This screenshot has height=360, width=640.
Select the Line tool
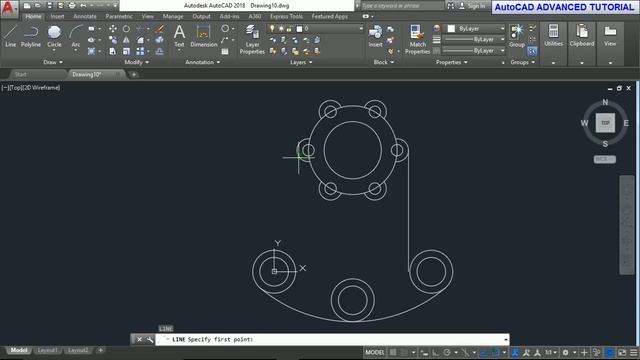[x=11, y=36]
